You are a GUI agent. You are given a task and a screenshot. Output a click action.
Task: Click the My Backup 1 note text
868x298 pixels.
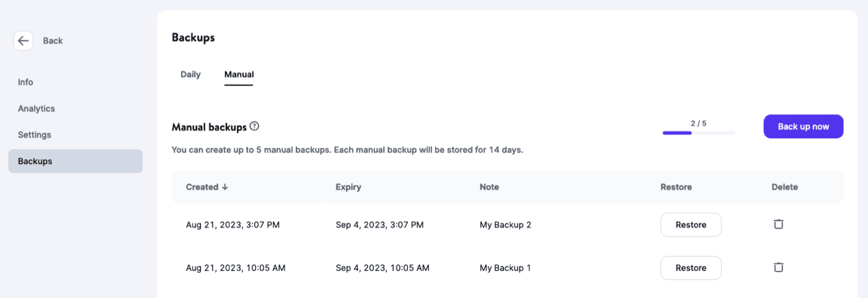coord(505,268)
